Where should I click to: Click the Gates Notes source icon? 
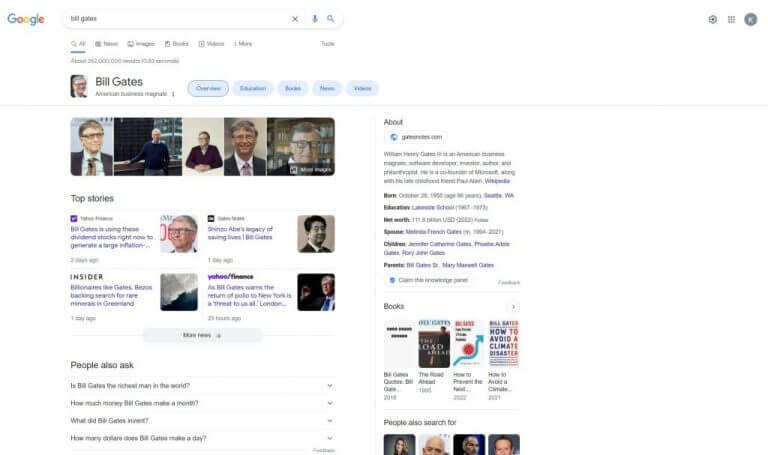point(211,218)
